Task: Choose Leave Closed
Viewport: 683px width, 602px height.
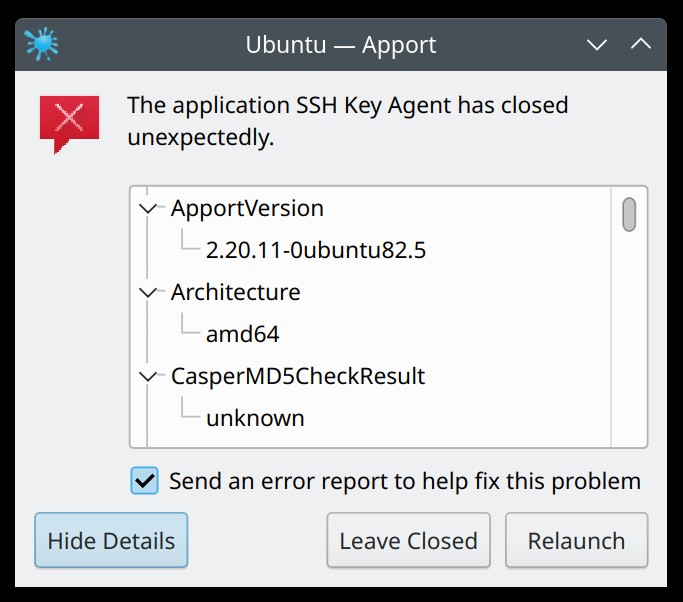Action: (409, 540)
